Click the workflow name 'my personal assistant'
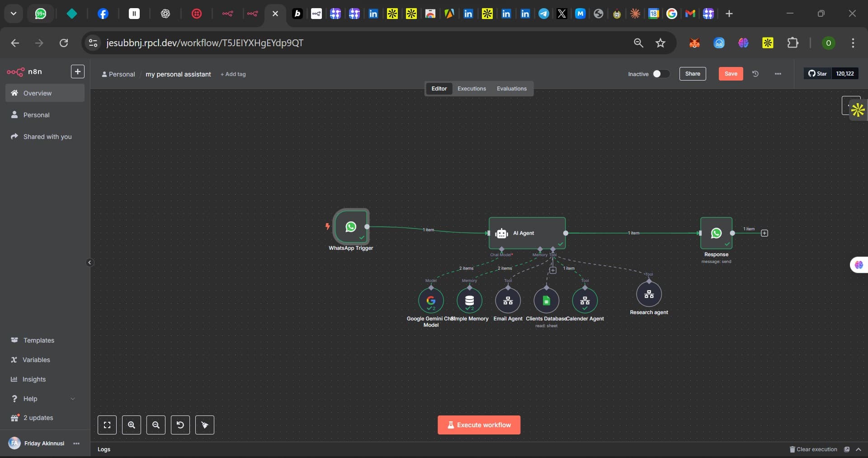Viewport: 868px width, 458px height. click(x=178, y=74)
